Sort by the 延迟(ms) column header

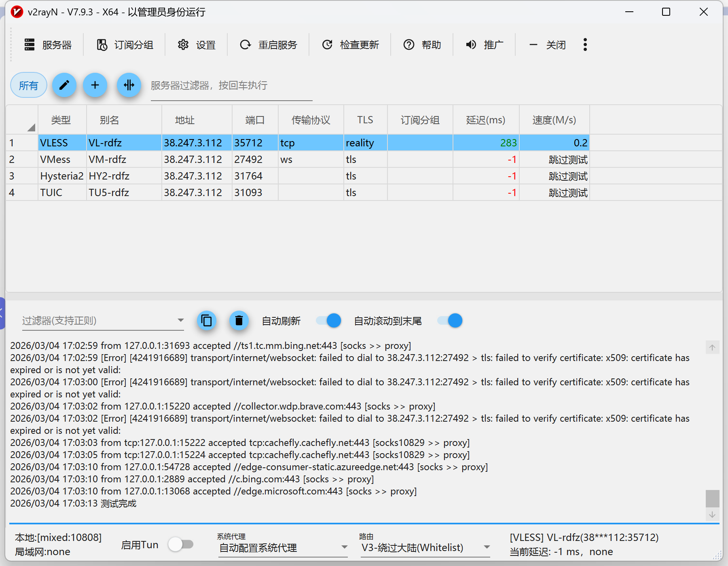[x=485, y=120]
